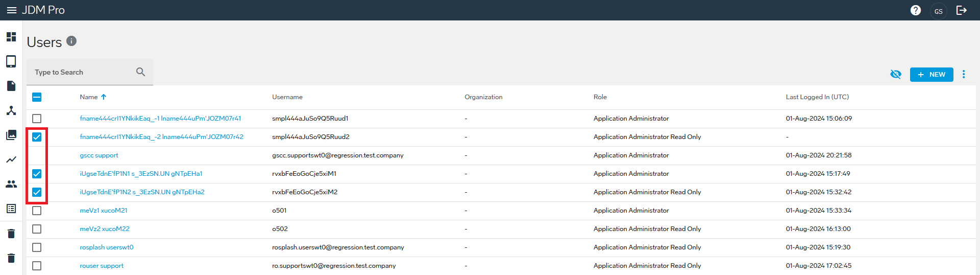The image size is (980, 275).
Task: Sort by the Name column header
Action: [x=89, y=97]
